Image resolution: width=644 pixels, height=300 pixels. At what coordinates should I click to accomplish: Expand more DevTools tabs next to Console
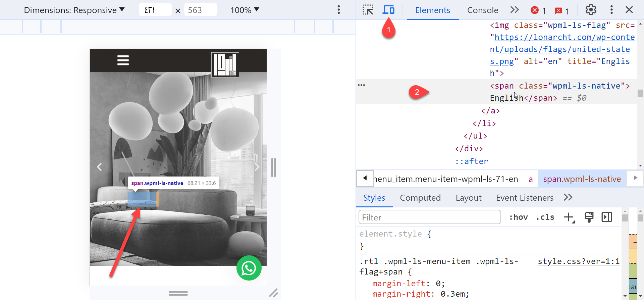[x=514, y=10]
